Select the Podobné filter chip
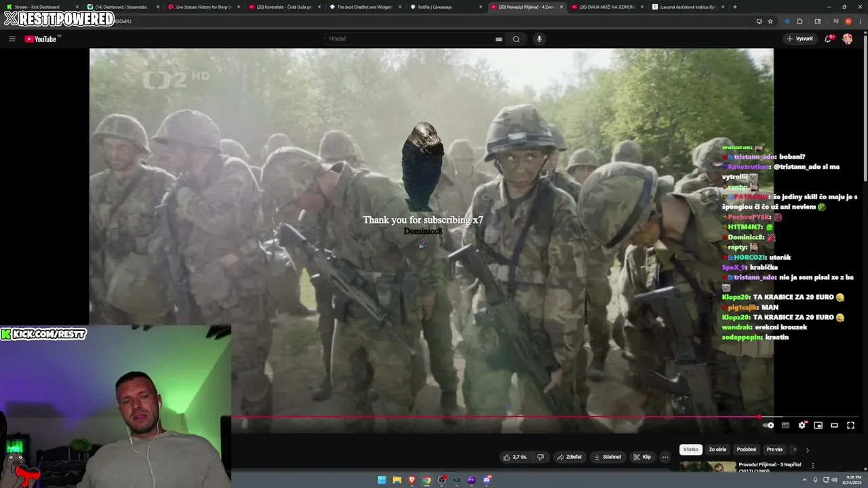 (x=746, y=449)
